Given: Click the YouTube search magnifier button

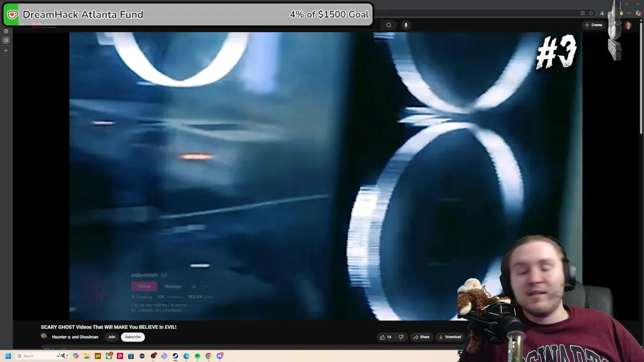Looking at the screenshot, I should coord(388,25).
